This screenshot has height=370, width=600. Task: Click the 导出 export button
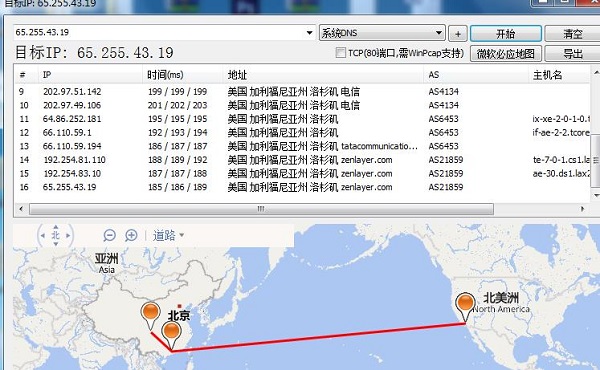572,54
